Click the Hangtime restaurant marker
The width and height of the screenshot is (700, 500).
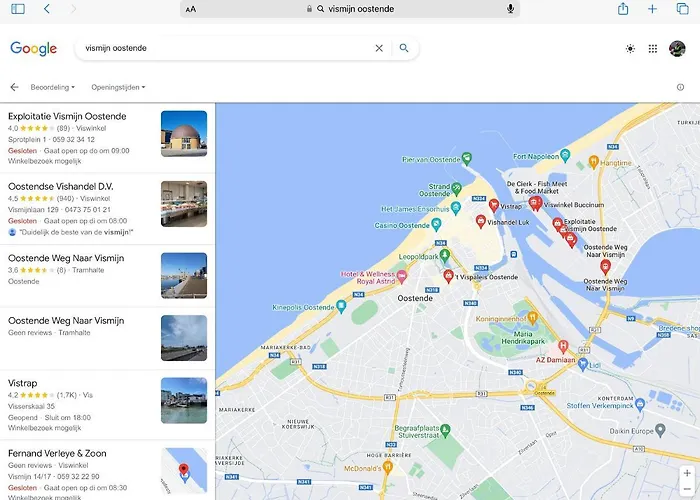tap(593, 162)
